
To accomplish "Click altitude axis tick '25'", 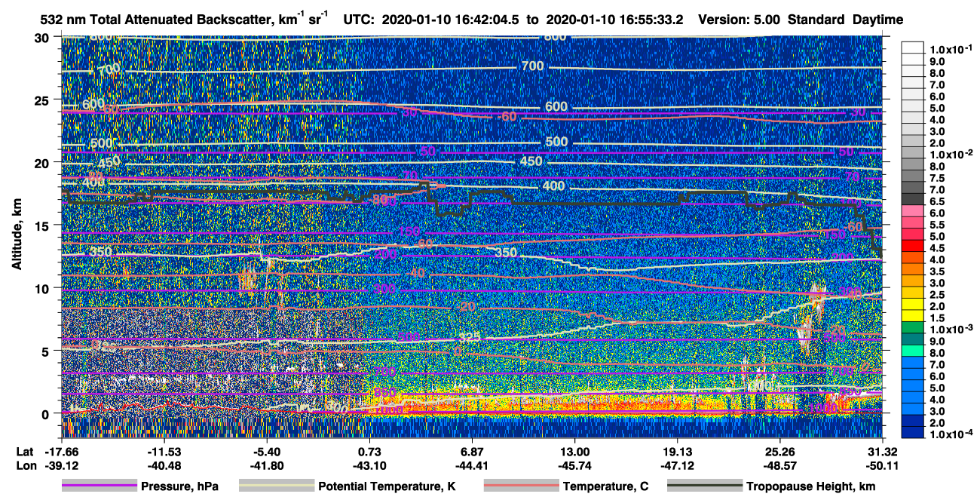I will pyautogui.click(x=44, y=100).
